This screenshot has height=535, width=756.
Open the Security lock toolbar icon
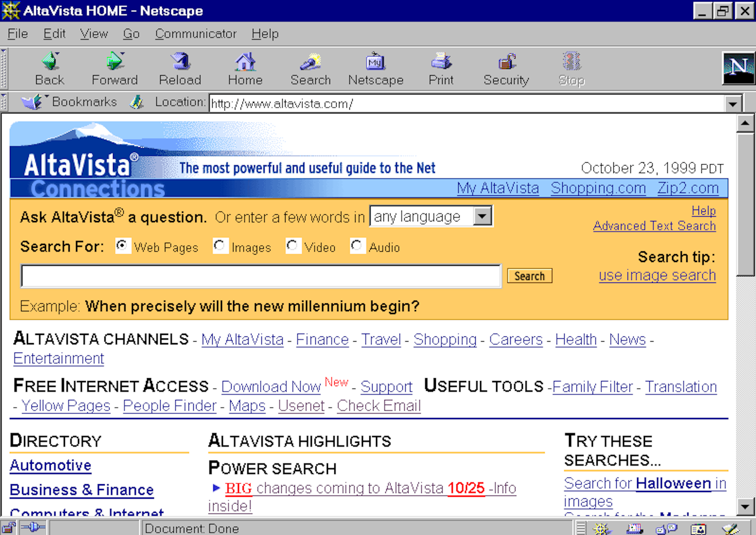pyautogui.click(x=506, y=62)
